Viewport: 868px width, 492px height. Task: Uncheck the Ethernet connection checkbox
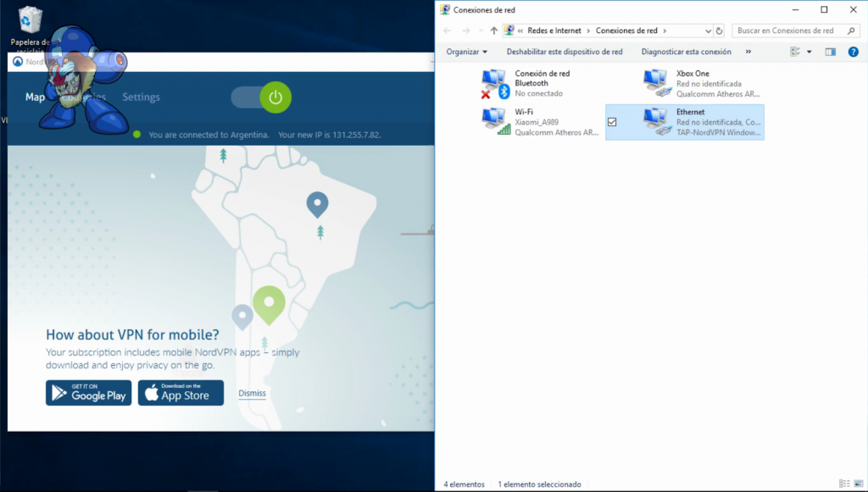tap(613, 122)
